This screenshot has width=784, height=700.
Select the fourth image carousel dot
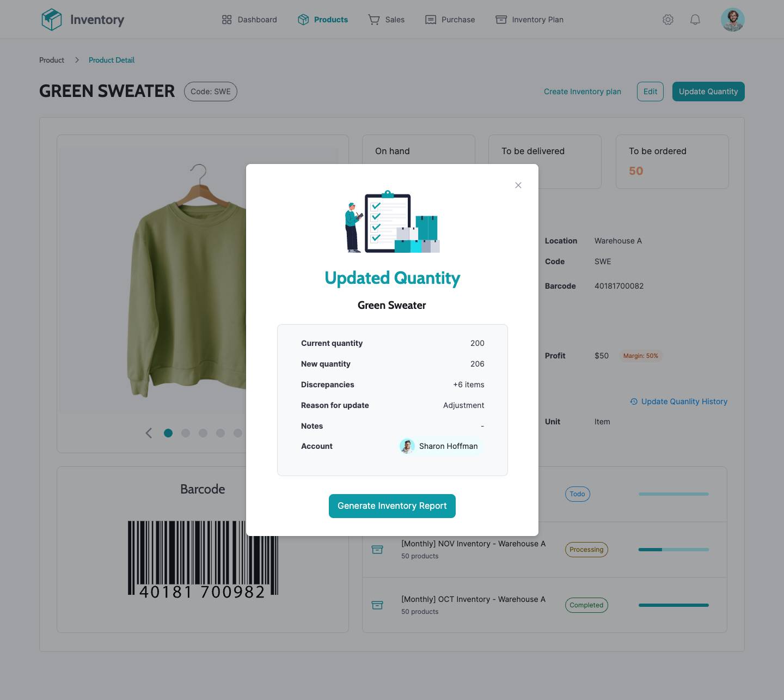(220, 433)
